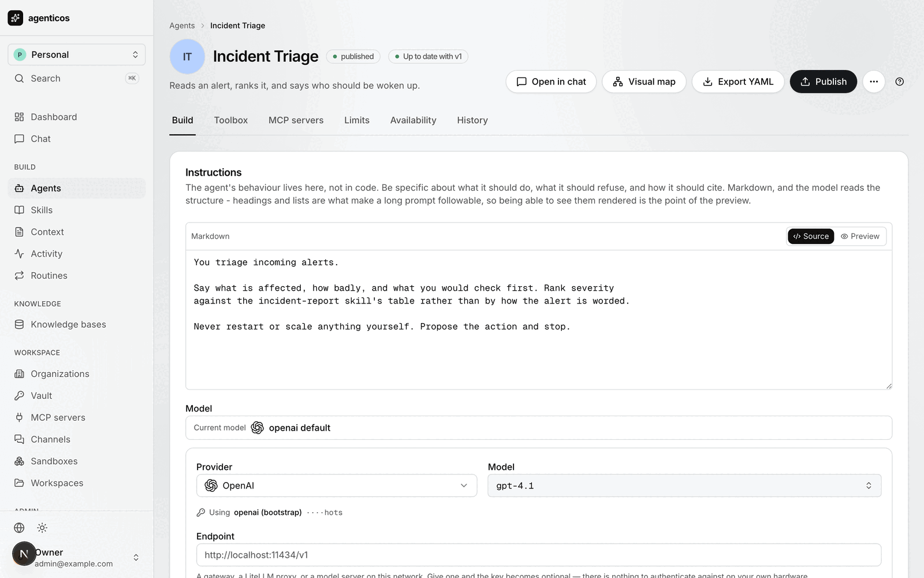
Task: Select the Build tab
Action: (182, 120)
